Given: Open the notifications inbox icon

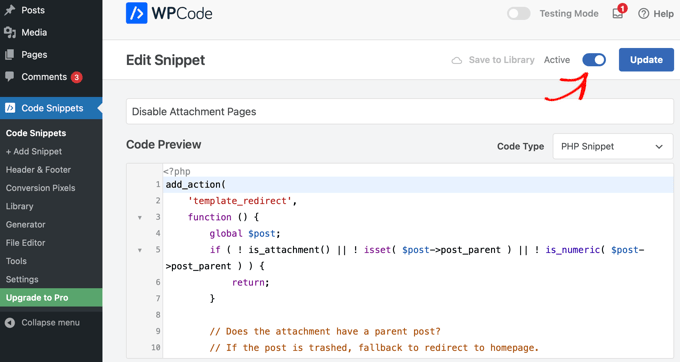Looking at the screenshot, I should (618, 14).
